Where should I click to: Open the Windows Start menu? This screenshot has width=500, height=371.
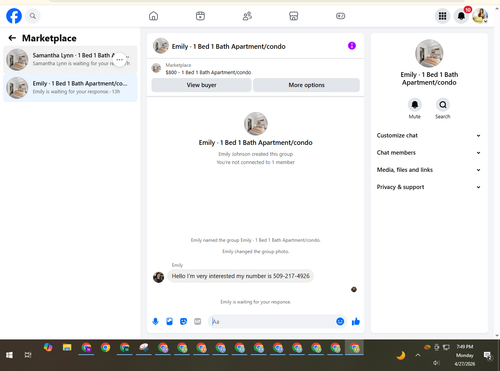(9, 355)
